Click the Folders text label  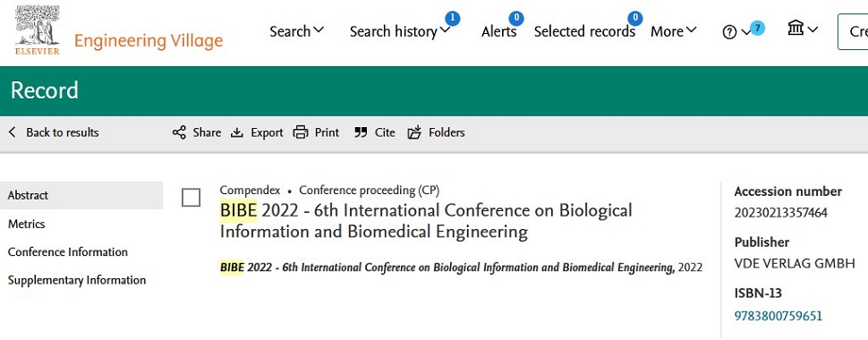447,132
